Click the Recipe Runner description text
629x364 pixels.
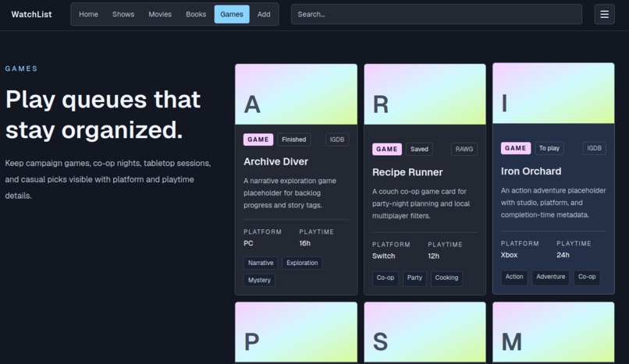click(421, 203)
